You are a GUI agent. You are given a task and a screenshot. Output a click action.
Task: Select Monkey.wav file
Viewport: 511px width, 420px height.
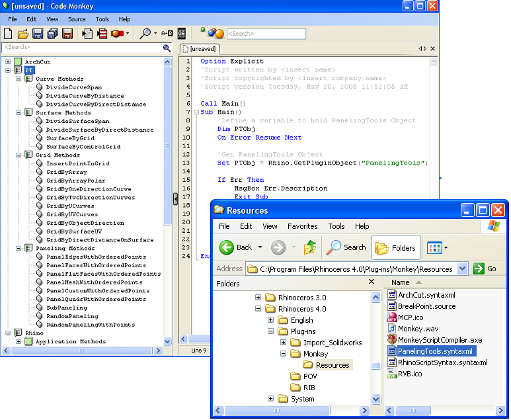(418, 329)
